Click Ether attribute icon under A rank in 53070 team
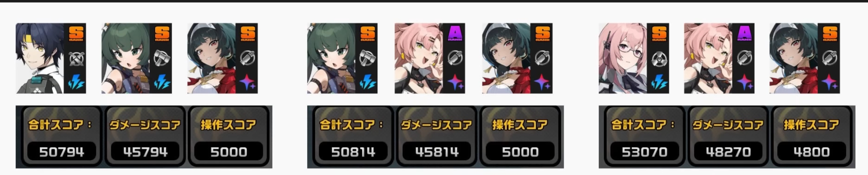Image resolution: width=868 pixels, height=175 pixels. 744,83
